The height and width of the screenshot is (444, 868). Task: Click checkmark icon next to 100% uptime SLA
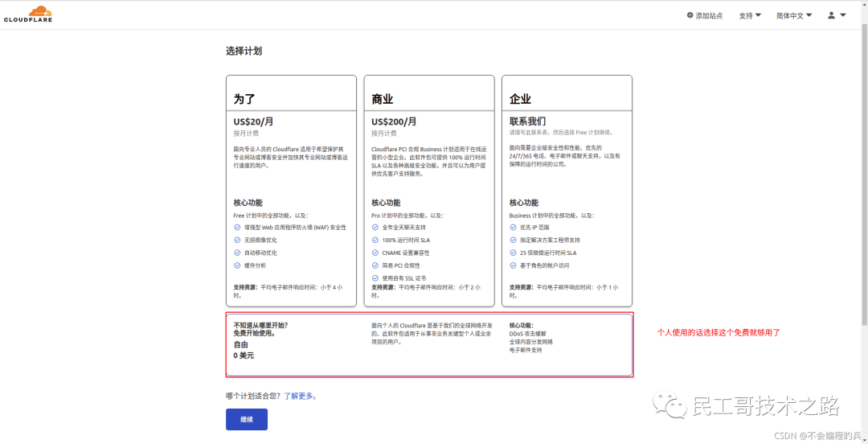point(375,240)
